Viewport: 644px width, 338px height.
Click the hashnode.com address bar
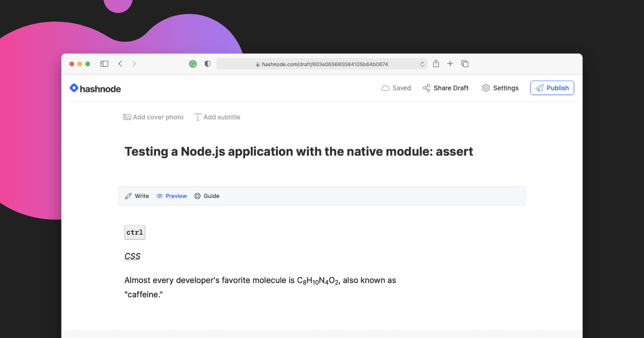tap(322, 64)
